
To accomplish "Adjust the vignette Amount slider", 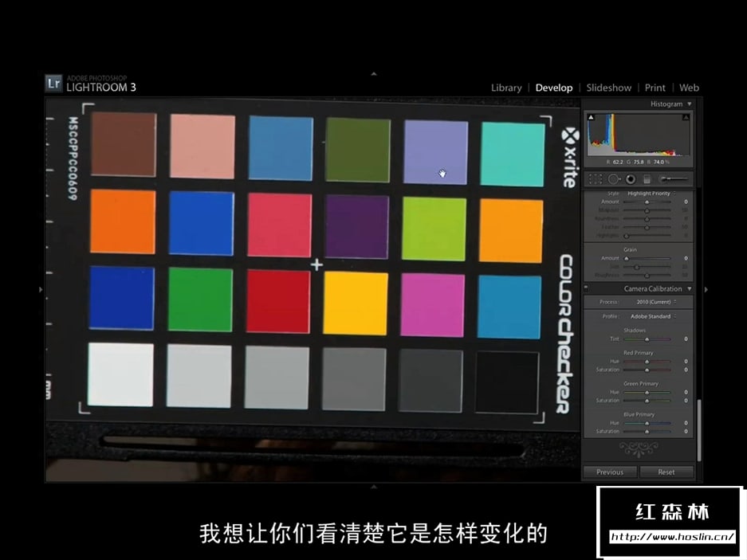I will click(647, 202).
